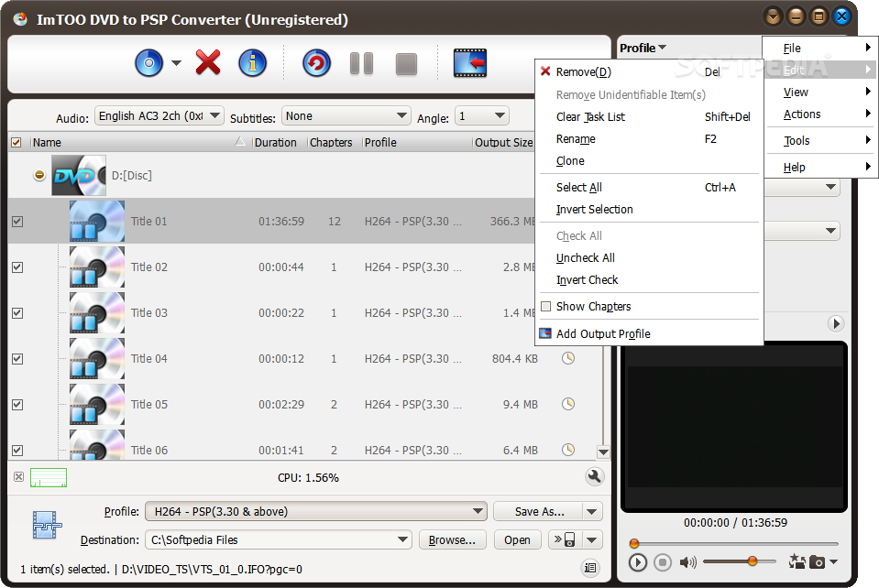Open the Tools menu

tap(822, 140)
